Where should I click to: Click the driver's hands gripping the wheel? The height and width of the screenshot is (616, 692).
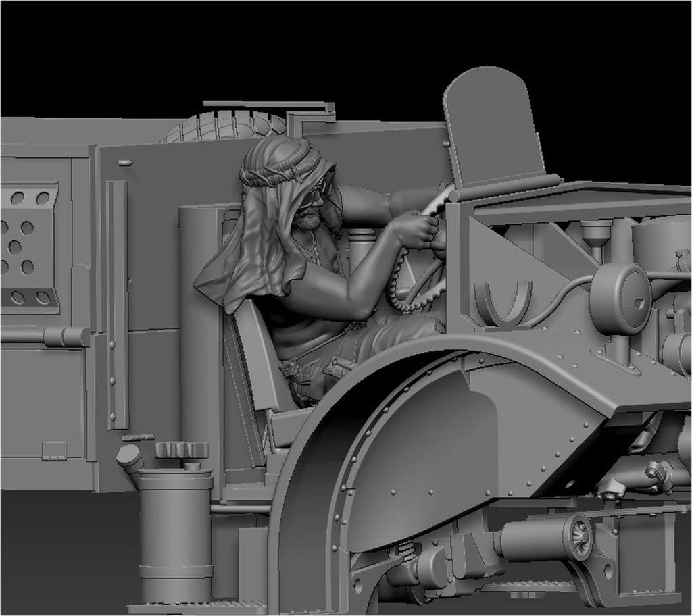[x=418, y=231]
